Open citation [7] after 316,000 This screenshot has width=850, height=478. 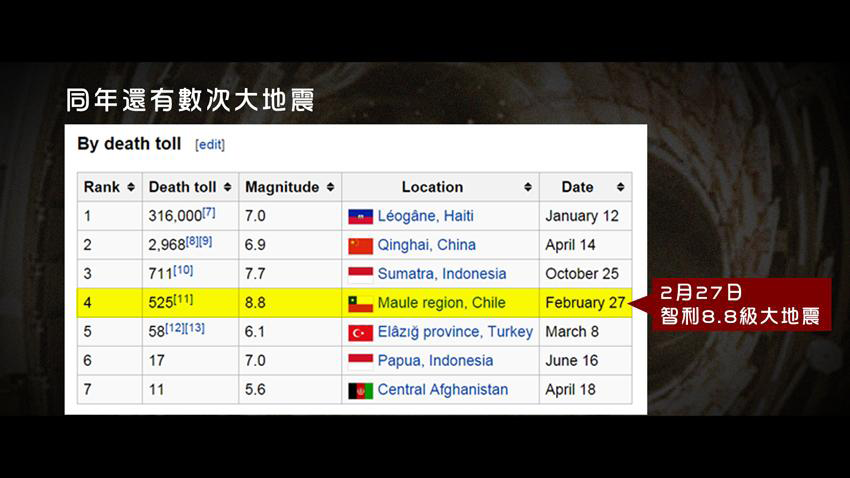point(209,212)
